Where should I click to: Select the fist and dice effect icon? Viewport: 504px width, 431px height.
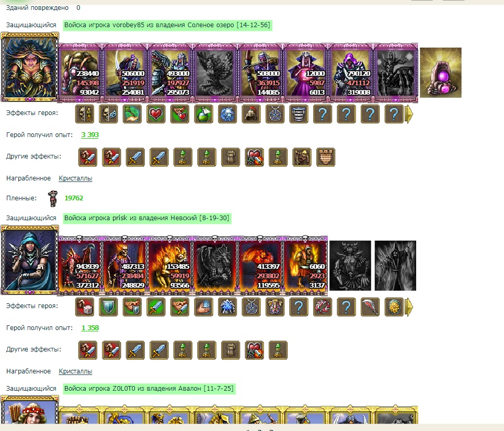[x=85, y=307]
